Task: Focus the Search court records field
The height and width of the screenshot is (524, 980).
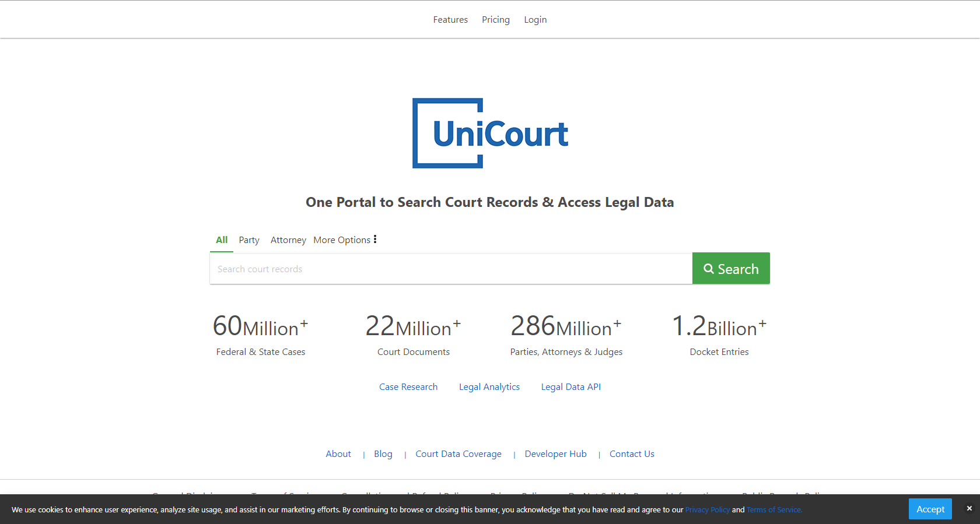Action: 451,269
